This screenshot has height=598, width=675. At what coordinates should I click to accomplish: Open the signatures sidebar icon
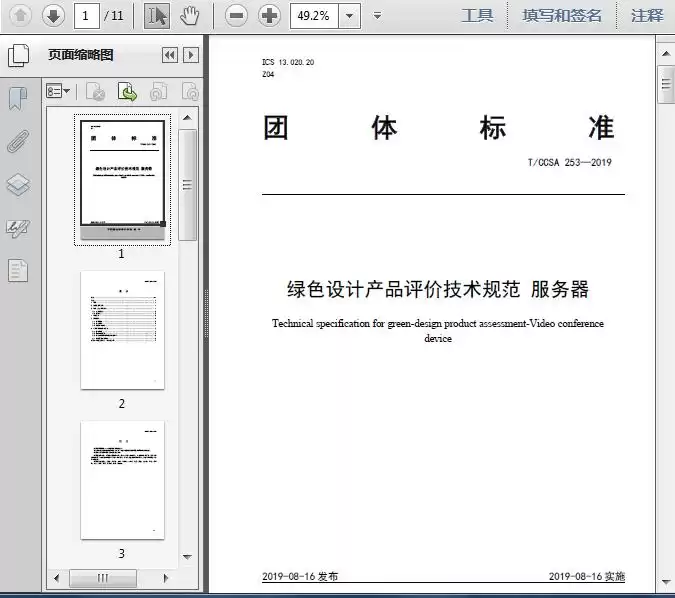pos(18,228)
